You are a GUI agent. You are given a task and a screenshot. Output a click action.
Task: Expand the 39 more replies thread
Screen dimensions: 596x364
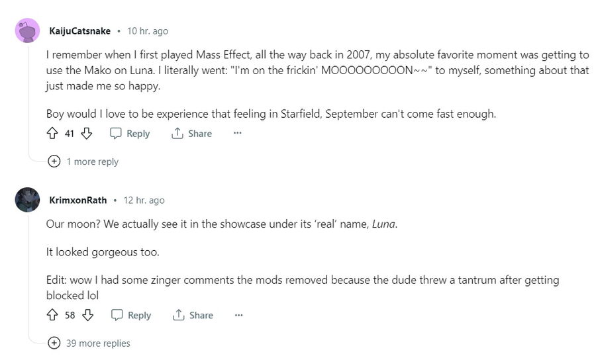[89, 343]
